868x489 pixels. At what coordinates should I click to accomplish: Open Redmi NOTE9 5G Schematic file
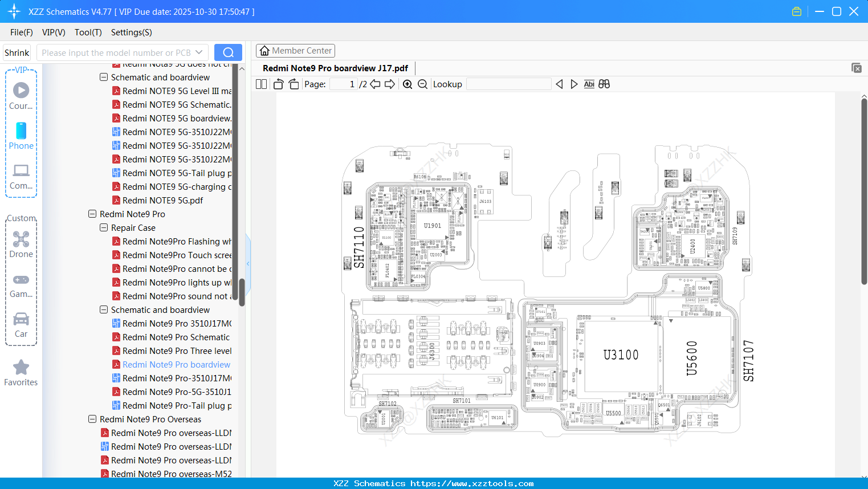[172, 105]
